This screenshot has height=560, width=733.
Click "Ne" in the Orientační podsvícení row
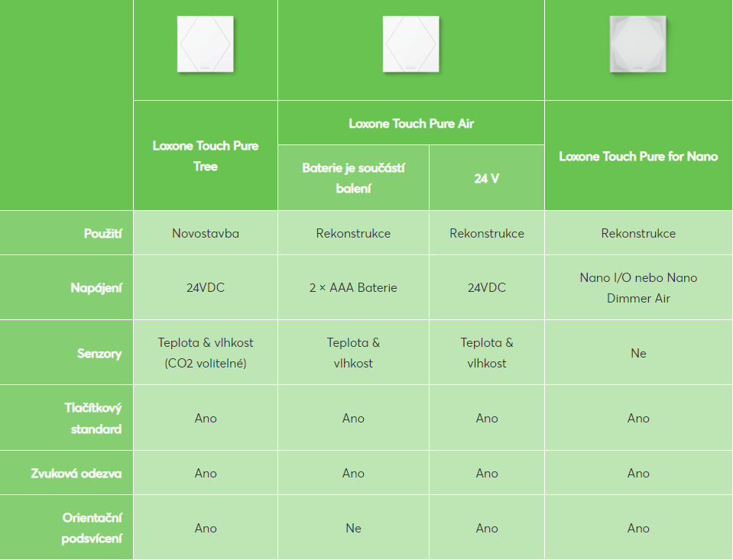pyautogui.click(x=353, y=528)
